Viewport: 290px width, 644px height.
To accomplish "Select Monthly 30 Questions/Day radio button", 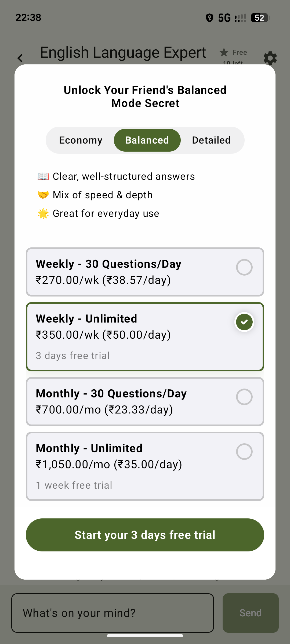I will [244, 397].
